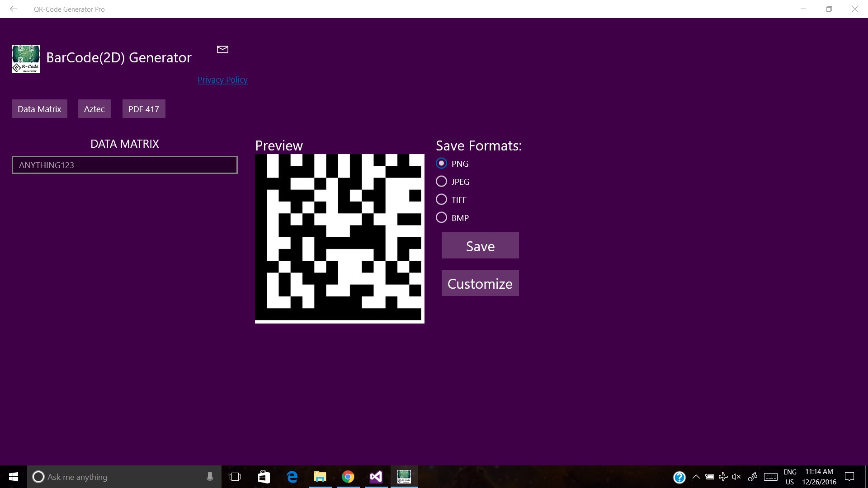This screenshot has width=868, height=488.
Task: Open Windows Store from the taskbar
Action: click(x=264, y=477)
